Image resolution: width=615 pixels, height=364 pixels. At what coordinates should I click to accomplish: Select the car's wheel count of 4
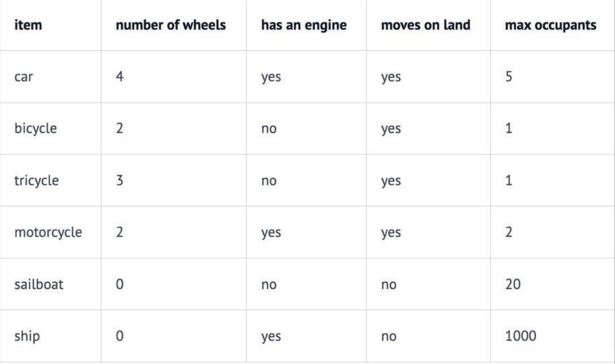coord(120,76)
